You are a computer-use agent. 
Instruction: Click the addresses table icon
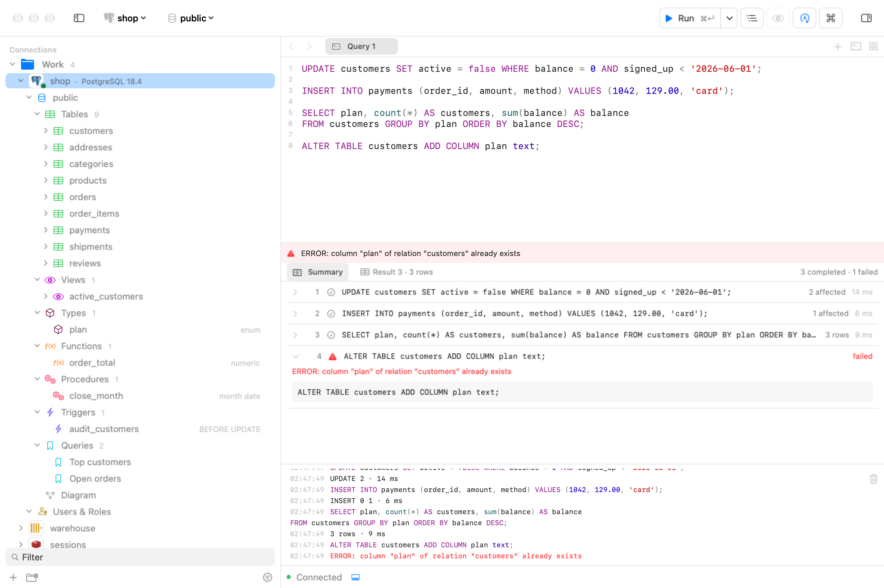coord(58,147)
